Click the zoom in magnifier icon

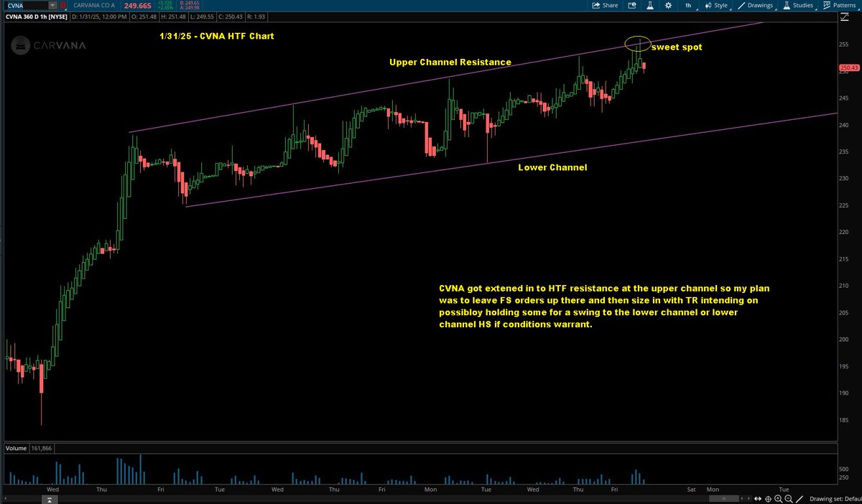click(x=778, y=499)
